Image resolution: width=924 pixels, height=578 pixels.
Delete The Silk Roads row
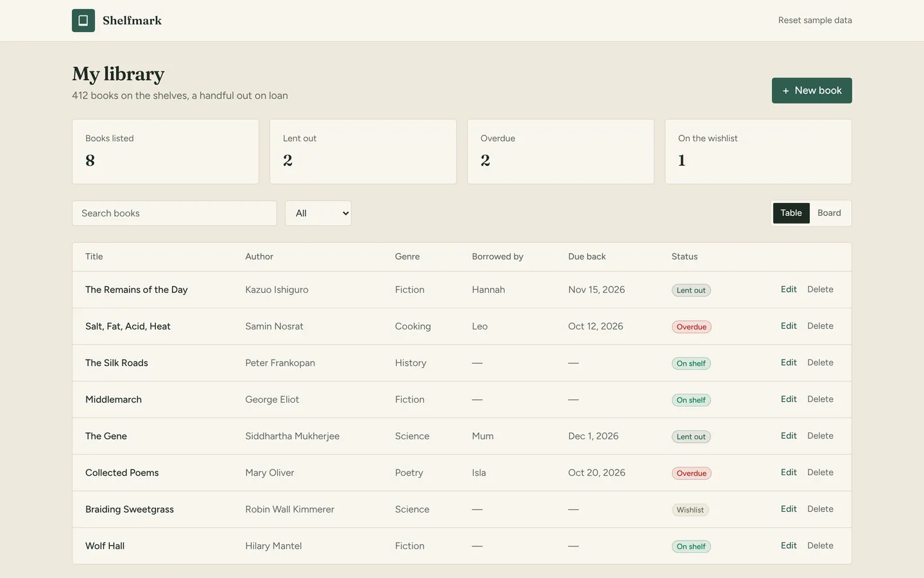pos(820,363)
